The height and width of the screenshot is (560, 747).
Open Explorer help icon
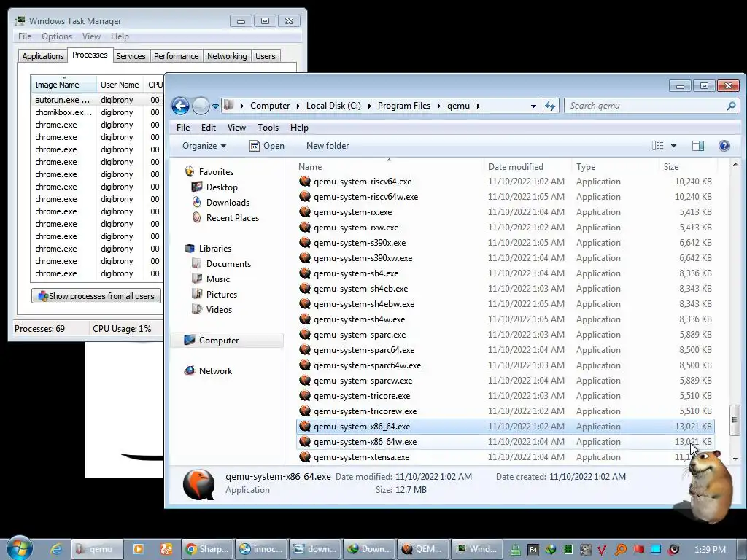[x=724, y=146]
